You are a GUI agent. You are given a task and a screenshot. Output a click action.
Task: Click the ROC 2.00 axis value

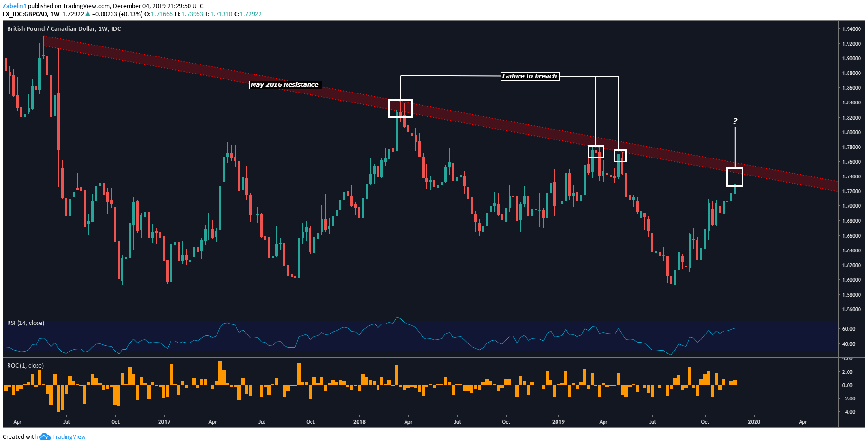click(849, 372)
